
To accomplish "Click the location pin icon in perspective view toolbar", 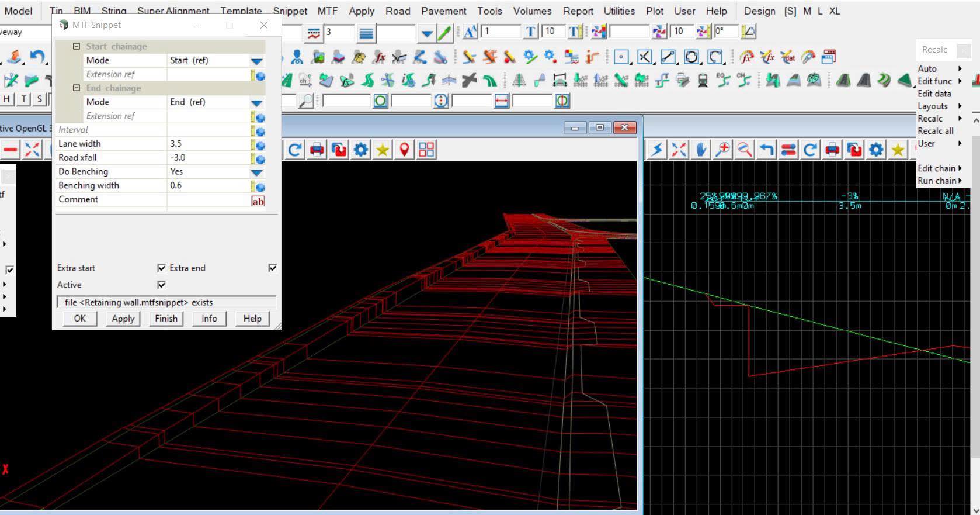I will 404,150.
